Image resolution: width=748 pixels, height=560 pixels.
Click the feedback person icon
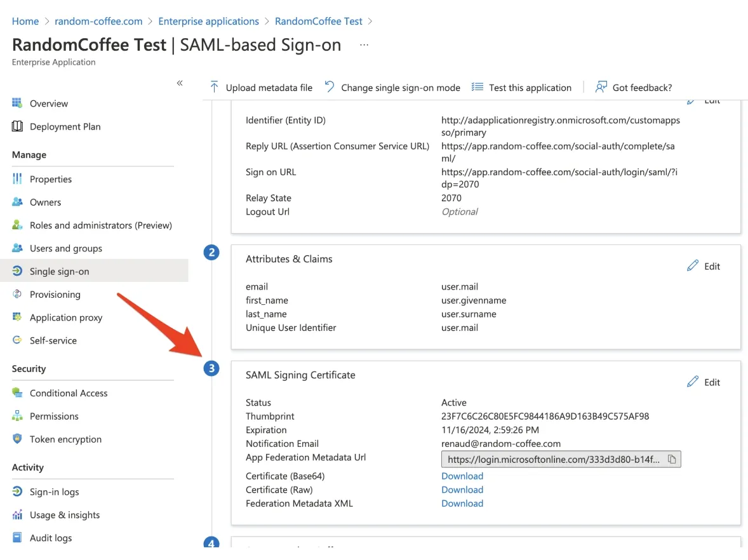601,87
